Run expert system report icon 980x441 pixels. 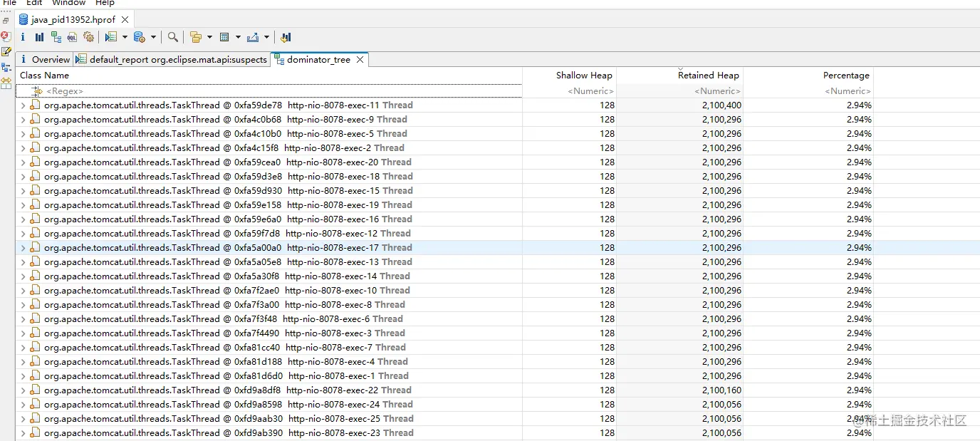[x=111, y=37]
